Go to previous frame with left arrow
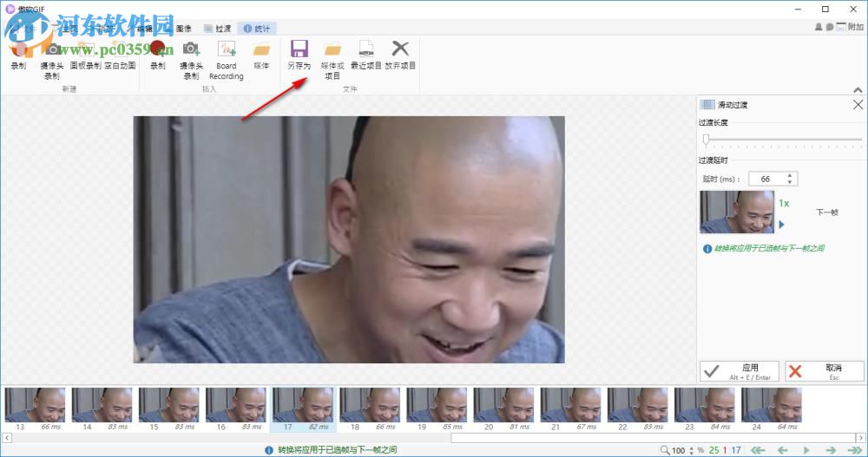Viewport: 868px width, 457px height. coord(783,450)
